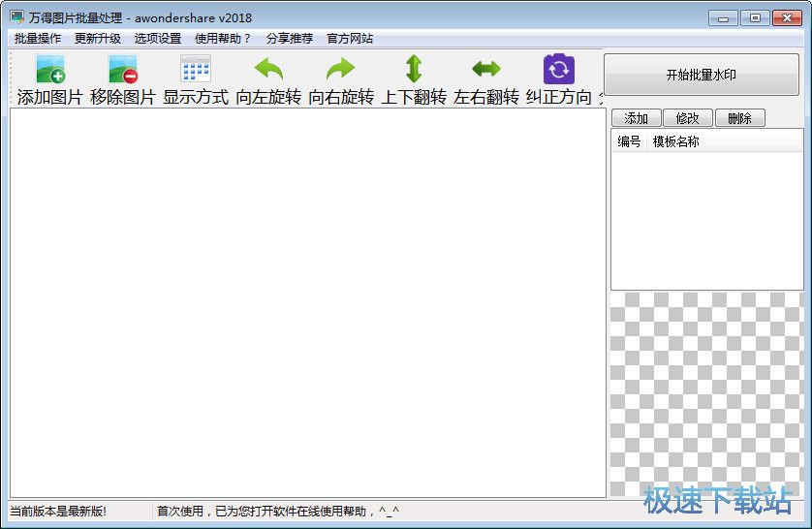Rotate left with the 向左旋转 icon
The width and height of the screenshot is (812, 529).
pos(268,70)
